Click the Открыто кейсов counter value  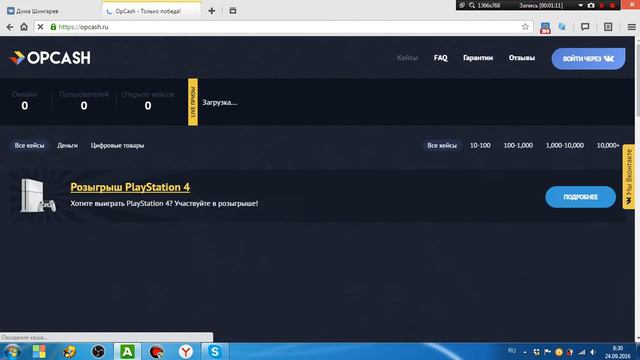[148, 106]
